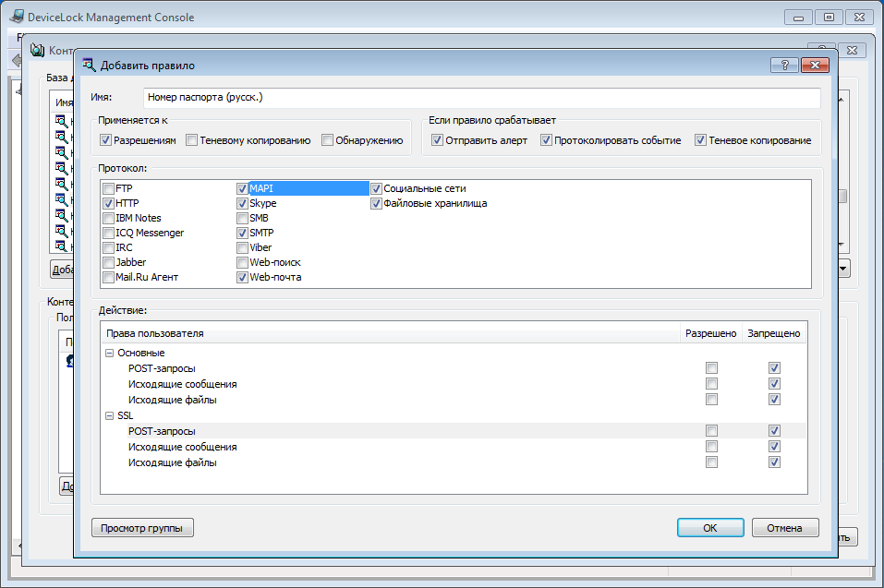
Task: Allow Исходящие файлы under Основные
Action: pyautogui.click(x=712, y=400)
